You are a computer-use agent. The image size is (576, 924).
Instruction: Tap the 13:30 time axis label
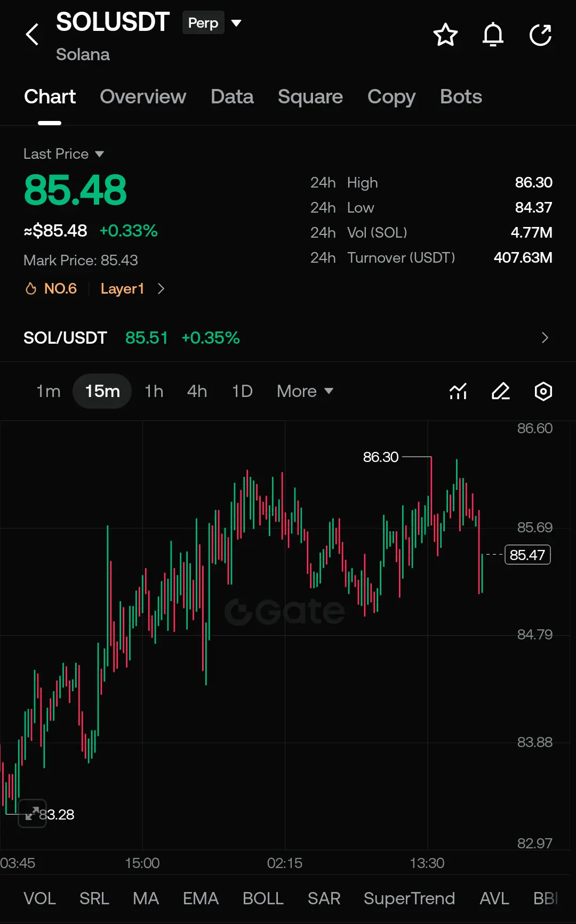pos(427,863)
